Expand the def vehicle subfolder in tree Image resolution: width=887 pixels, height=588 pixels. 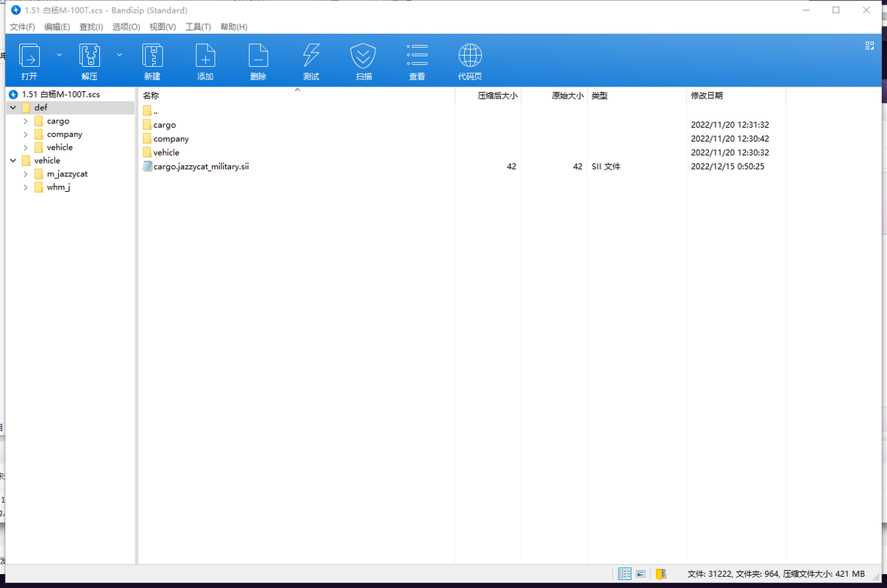coord(26,148)
